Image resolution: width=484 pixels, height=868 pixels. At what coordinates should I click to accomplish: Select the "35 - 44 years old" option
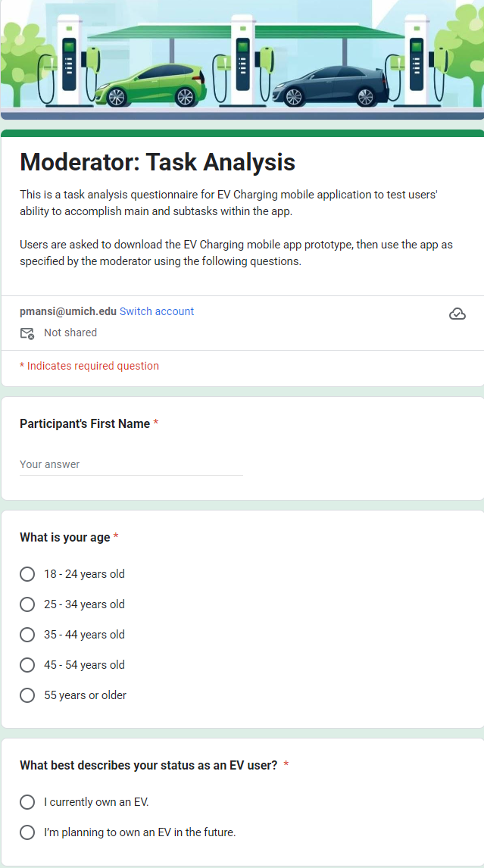[x=27, y=635]
